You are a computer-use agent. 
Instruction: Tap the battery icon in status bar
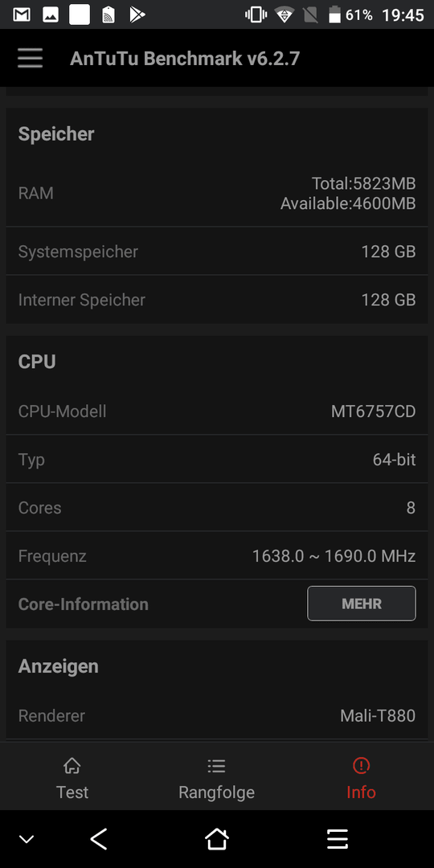tap(334, 15)
